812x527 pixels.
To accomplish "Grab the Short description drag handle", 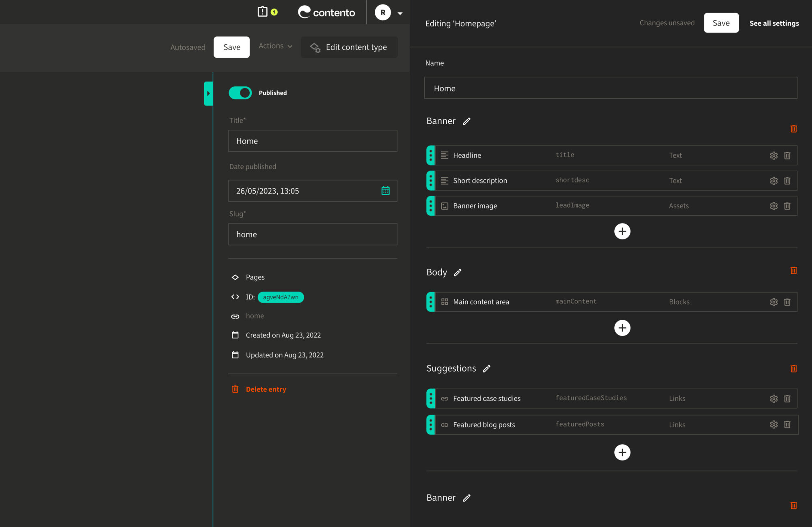I will (431, 181).
